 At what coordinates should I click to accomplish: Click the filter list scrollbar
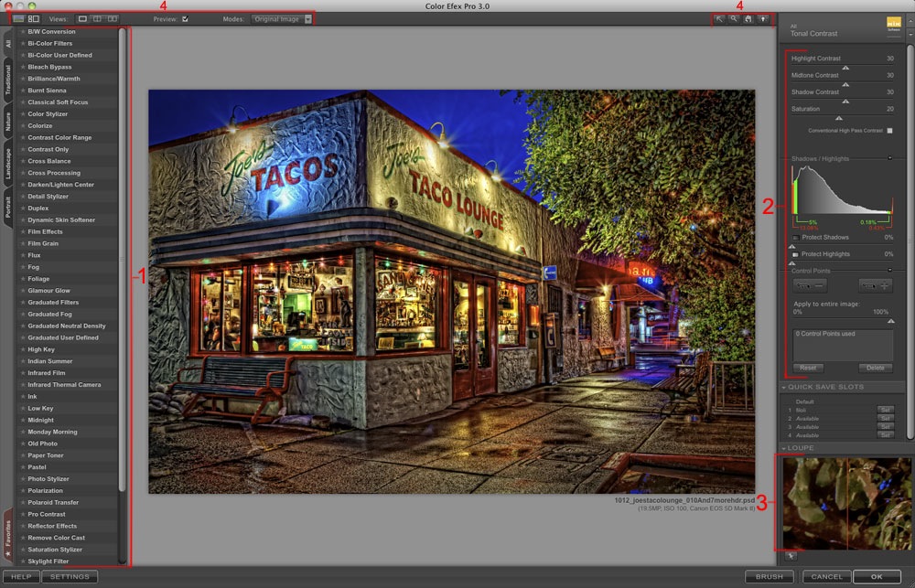coord(122,261)
